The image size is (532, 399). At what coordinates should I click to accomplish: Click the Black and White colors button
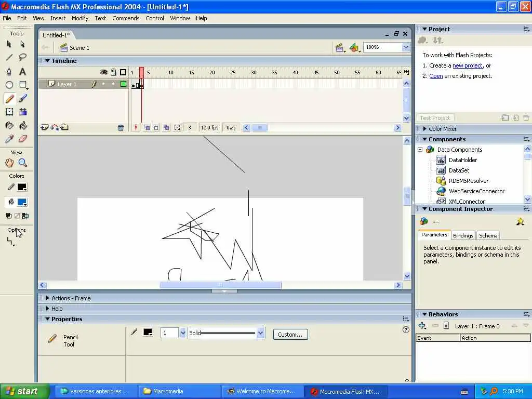[9, 216]
